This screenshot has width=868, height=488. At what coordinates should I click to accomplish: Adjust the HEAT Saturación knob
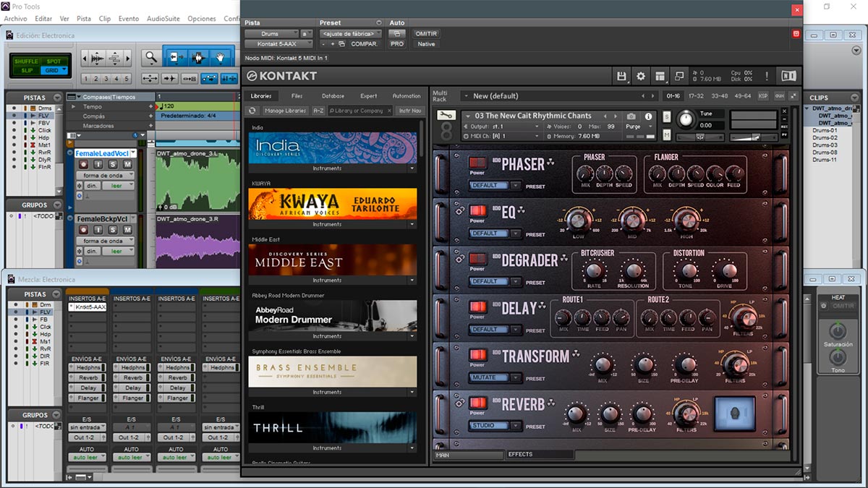pyautogui.click(x=838, y=330)
